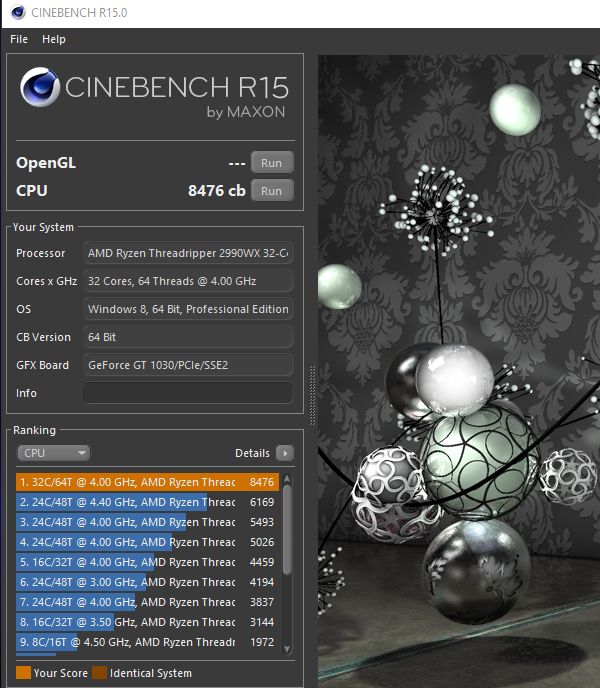Click the ranking list scroll up arrow
This screenshot has width=600, height=688.
coord(287,478)
